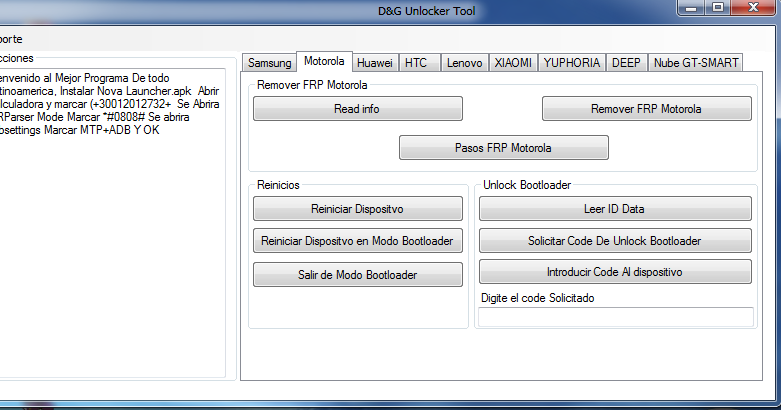Switch to the Samsung tab
The image size is (781, 410).
coord(269,63)
